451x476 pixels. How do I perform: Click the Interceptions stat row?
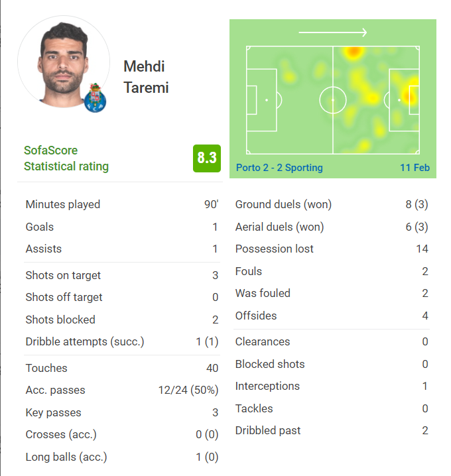pyautogui.click(x=332, y=386)
